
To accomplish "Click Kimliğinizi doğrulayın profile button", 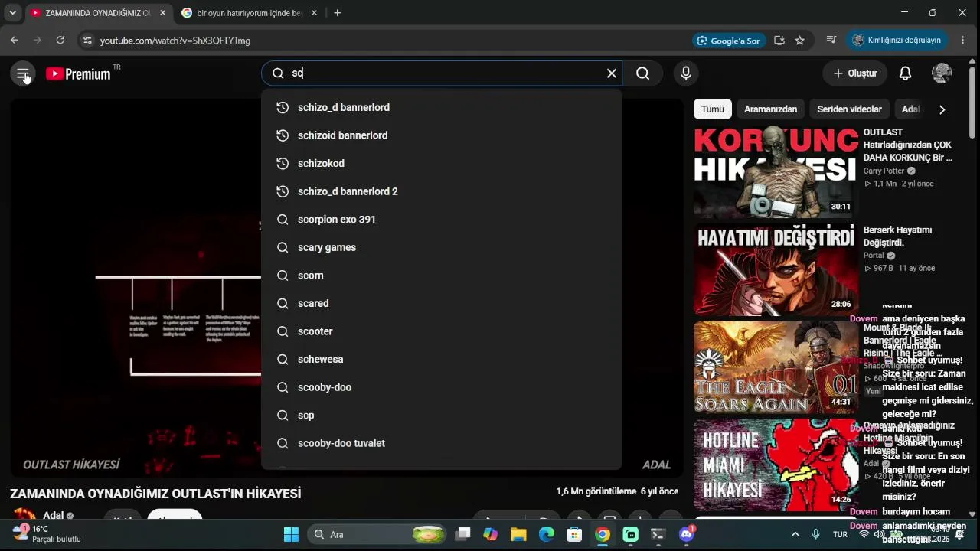I will pyautogui.click(x=897, y=40).
